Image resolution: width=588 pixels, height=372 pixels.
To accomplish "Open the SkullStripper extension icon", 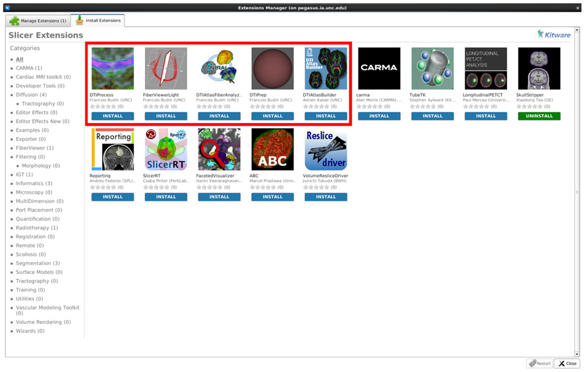I will click(x=539, y=68).
